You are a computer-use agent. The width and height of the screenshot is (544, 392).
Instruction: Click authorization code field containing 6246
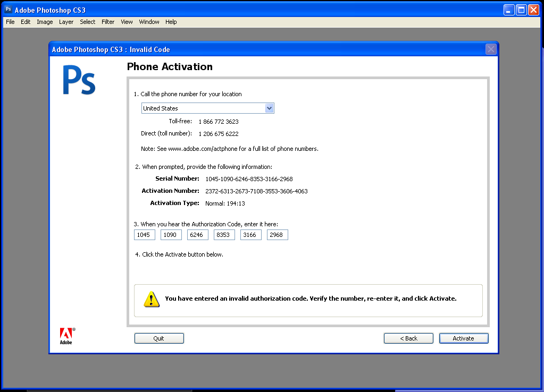tap(198, 235)
